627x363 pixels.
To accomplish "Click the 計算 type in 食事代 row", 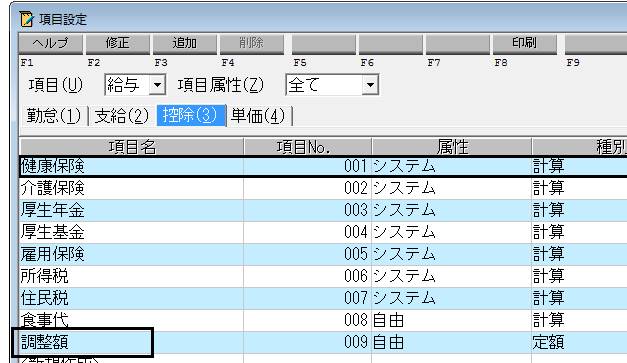I will tap(548, 320).
